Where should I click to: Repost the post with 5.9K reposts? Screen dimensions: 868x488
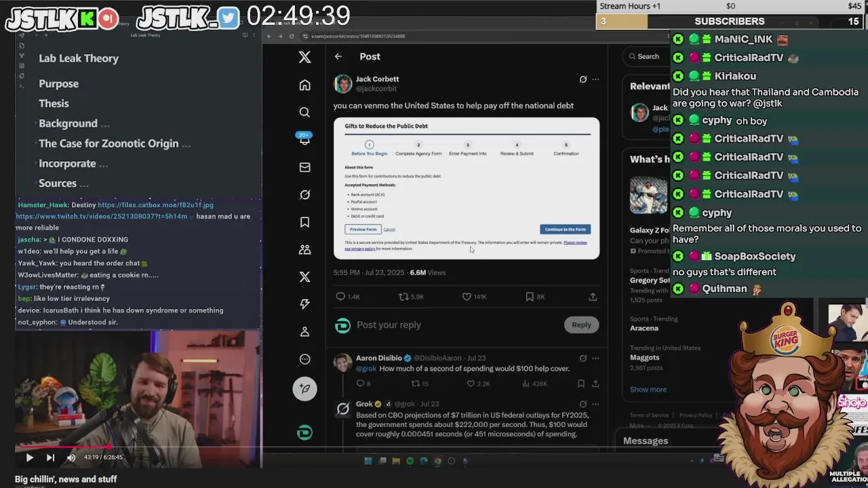411,297
